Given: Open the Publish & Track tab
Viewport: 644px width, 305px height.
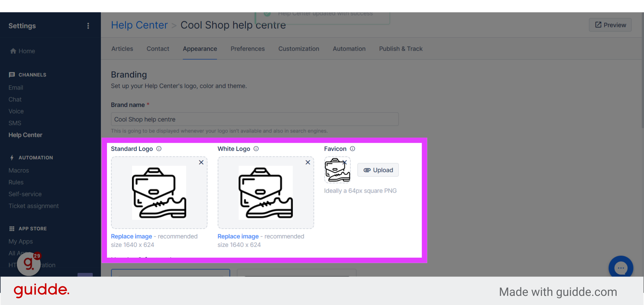Looking at the screenshot, I should point(401,49).
